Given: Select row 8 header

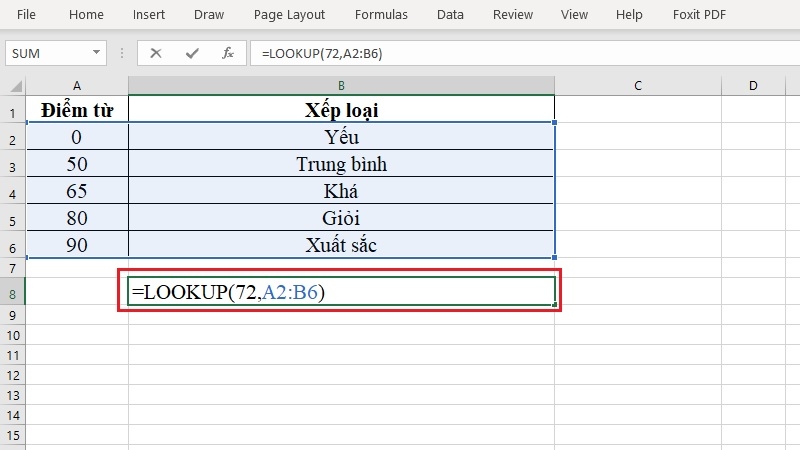Looking at the screenshot, I should pos(12,292).
